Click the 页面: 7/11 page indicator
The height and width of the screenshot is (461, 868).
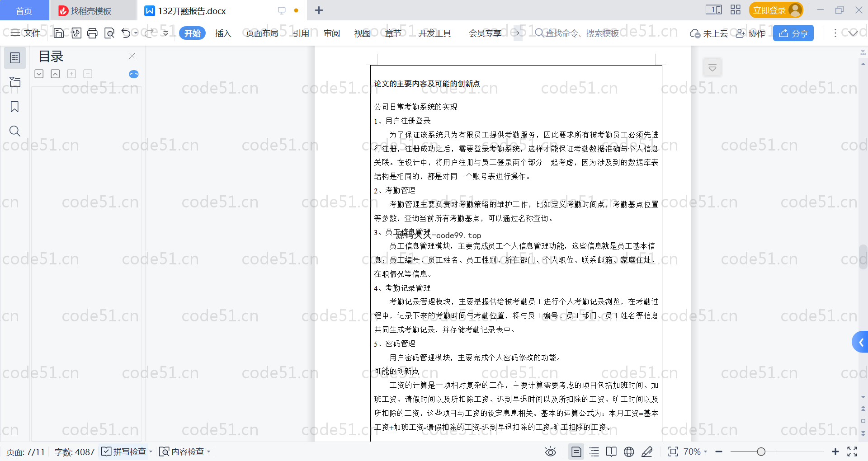click(x=26, y=452)
